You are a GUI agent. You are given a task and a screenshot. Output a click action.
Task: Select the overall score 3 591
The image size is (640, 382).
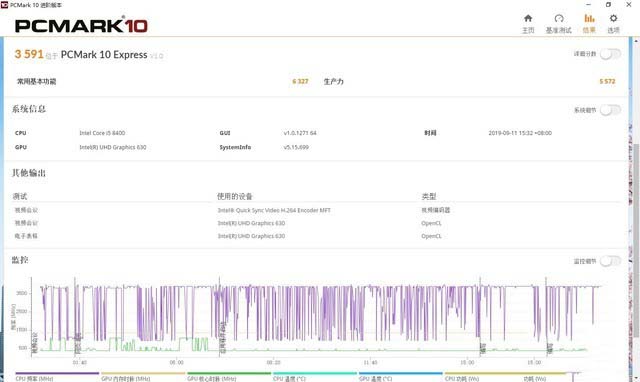[x=29, y=54]
